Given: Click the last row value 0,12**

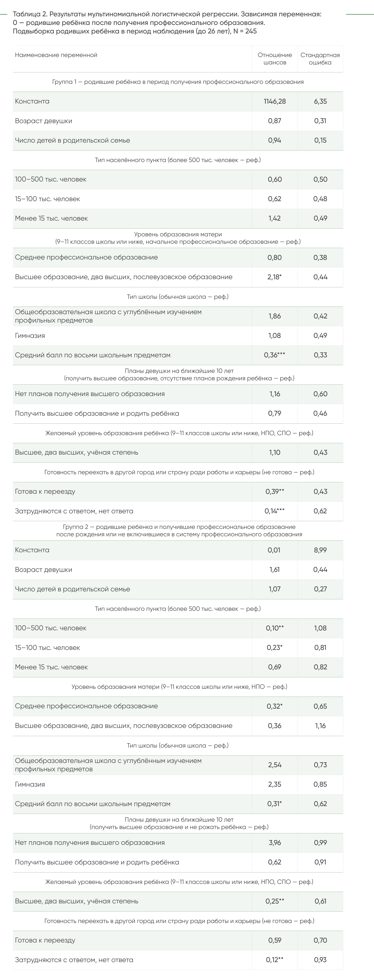Looking at the screenshot, I should click(275, 960).
